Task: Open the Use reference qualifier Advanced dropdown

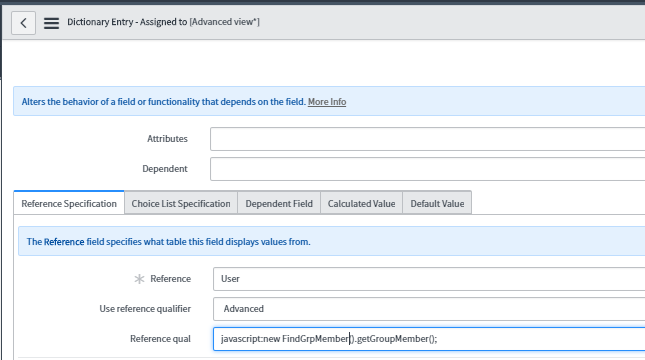Action: tap(429, 309)
